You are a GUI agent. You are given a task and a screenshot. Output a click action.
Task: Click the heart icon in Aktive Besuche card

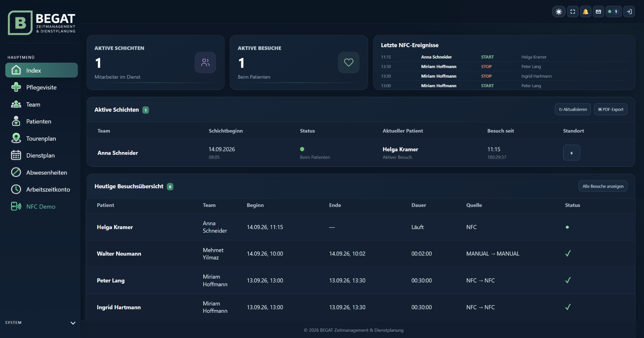tap(349, 62)
